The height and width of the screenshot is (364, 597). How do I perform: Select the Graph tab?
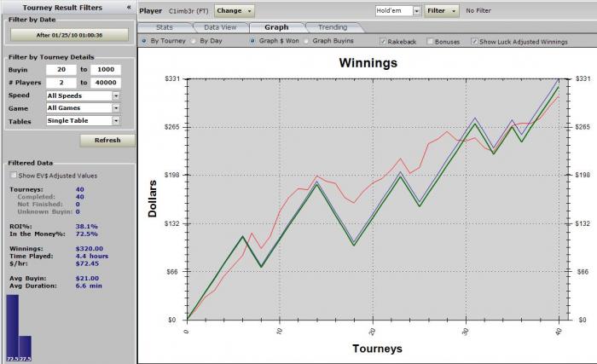[x=276, y=27]
